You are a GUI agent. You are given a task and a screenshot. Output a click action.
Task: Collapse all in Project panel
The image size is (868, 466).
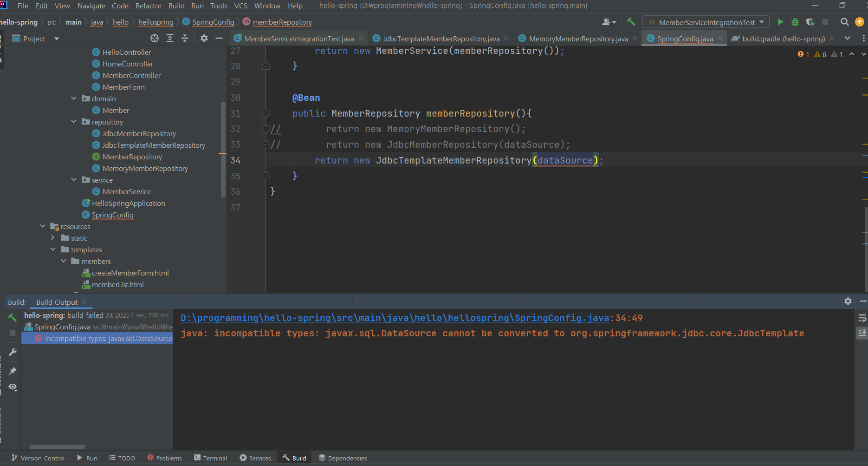coord(185,39)
